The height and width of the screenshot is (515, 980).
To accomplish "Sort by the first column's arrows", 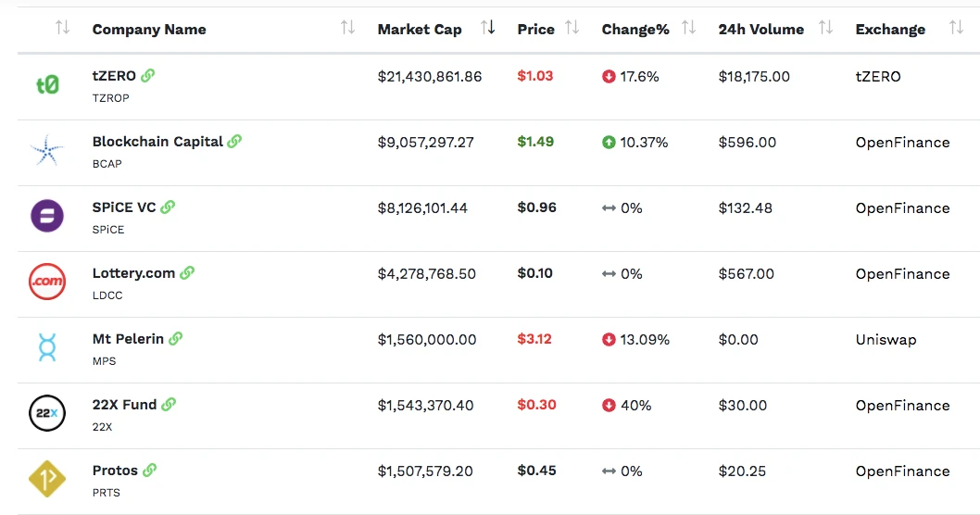I will click(x=62, y=28).
